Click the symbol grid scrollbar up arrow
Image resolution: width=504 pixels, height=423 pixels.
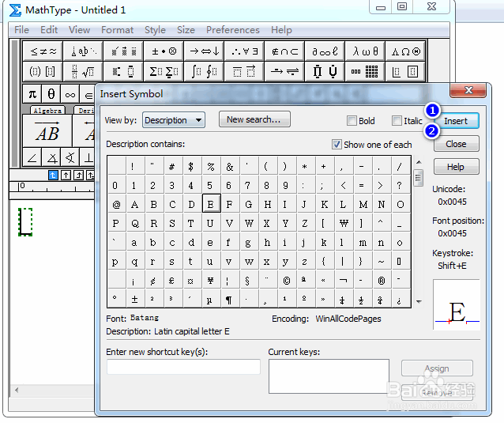click(x=419, y=162)
